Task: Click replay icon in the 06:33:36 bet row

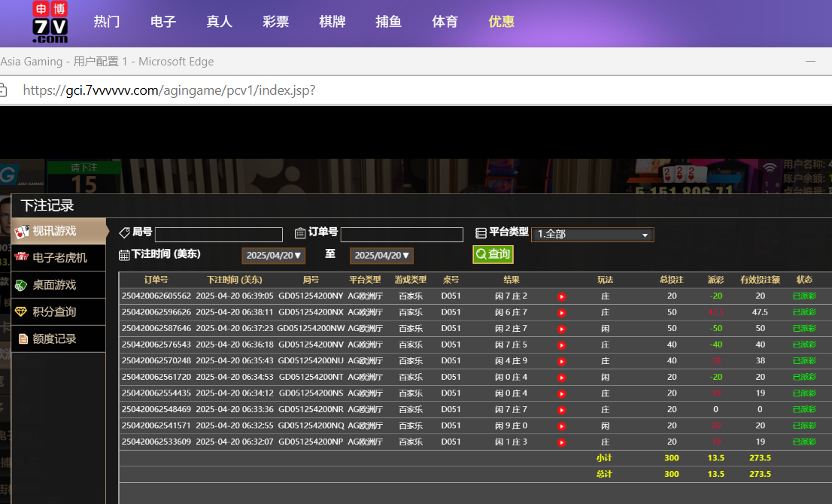Action: pyautogui.click(x=561, y=410)
